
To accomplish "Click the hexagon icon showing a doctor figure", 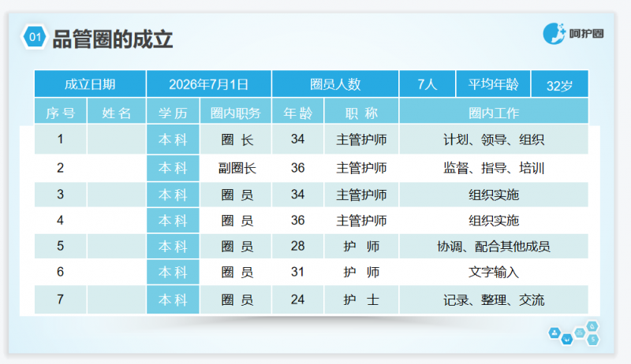I will click(x=554, y=332).
